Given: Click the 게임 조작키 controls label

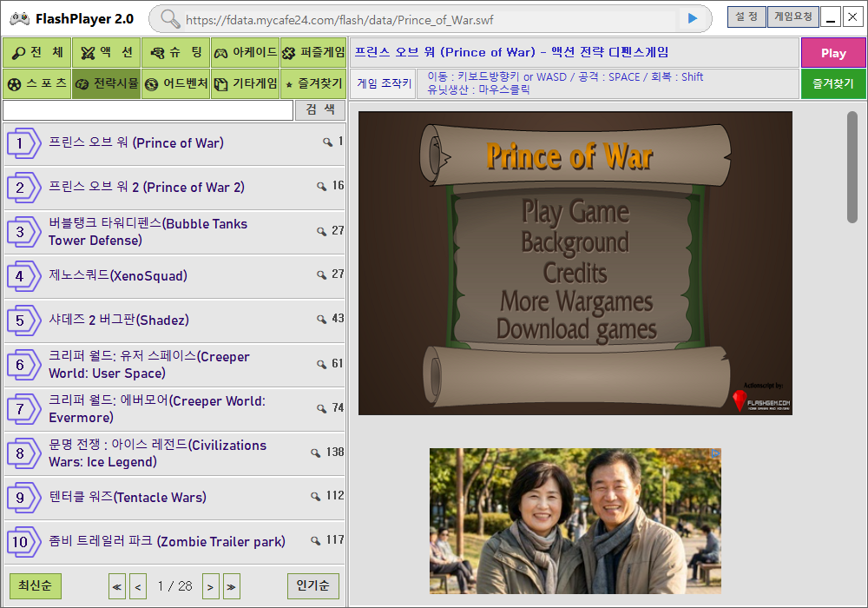Looking at the screenshot, I should [x=385, y=83].
